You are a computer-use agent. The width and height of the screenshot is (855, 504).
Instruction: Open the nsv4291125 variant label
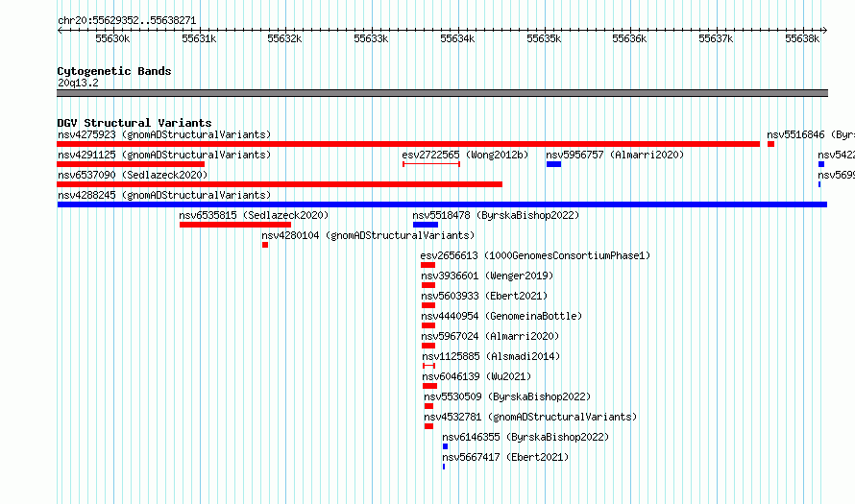164,155
